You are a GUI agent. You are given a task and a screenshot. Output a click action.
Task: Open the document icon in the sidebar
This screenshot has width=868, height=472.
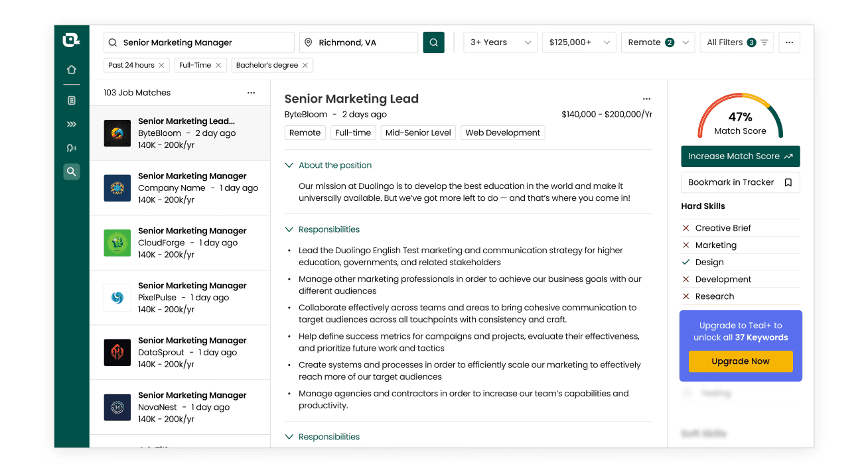[72, 100]
